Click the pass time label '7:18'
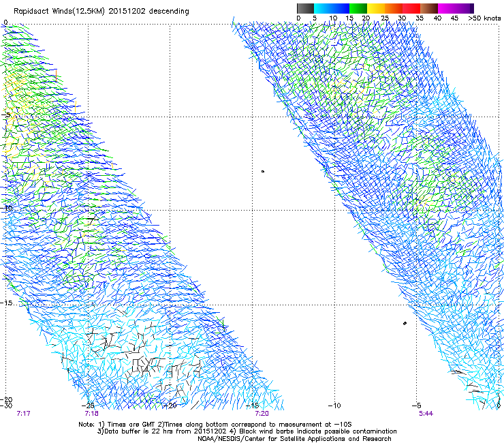Screen dimensions: 504x443 click(92, 414)
